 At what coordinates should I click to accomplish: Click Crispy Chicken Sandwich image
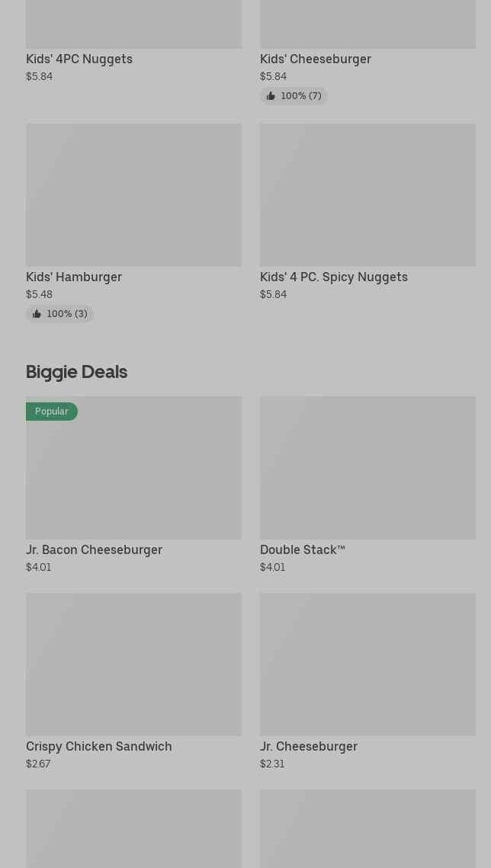point(134,665)
